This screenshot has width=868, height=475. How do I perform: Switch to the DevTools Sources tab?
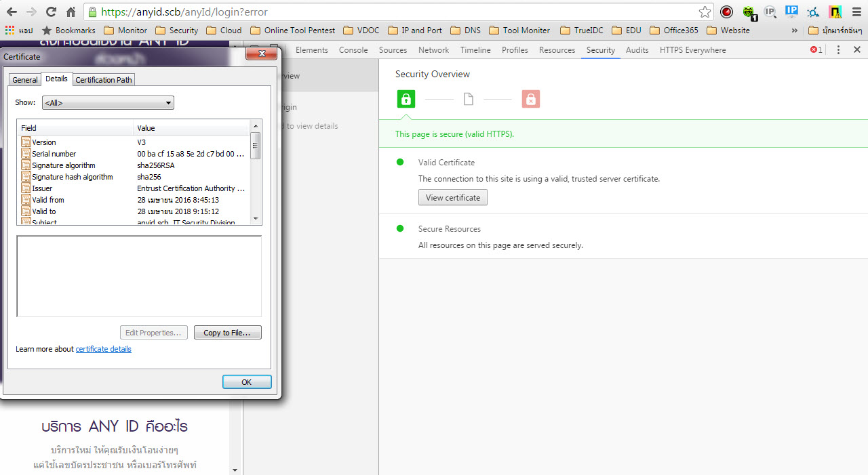[393, 50]
